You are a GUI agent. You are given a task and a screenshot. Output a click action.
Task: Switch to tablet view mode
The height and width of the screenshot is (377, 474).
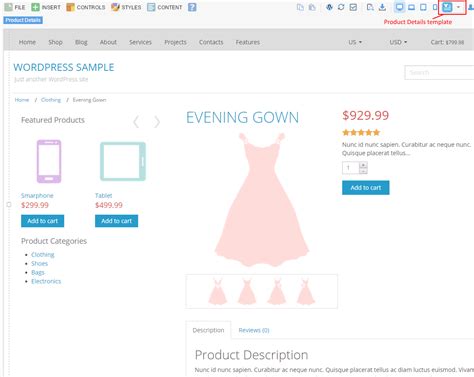423,7
